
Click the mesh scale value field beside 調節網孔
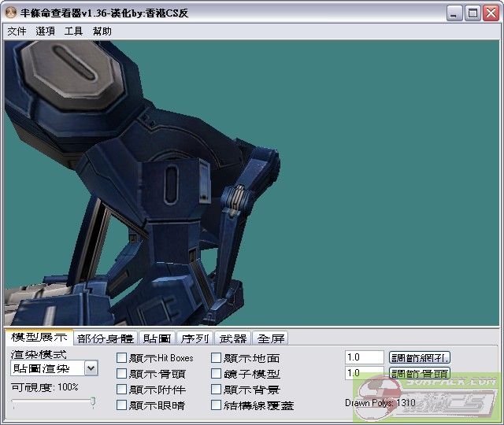click(364, 357)
